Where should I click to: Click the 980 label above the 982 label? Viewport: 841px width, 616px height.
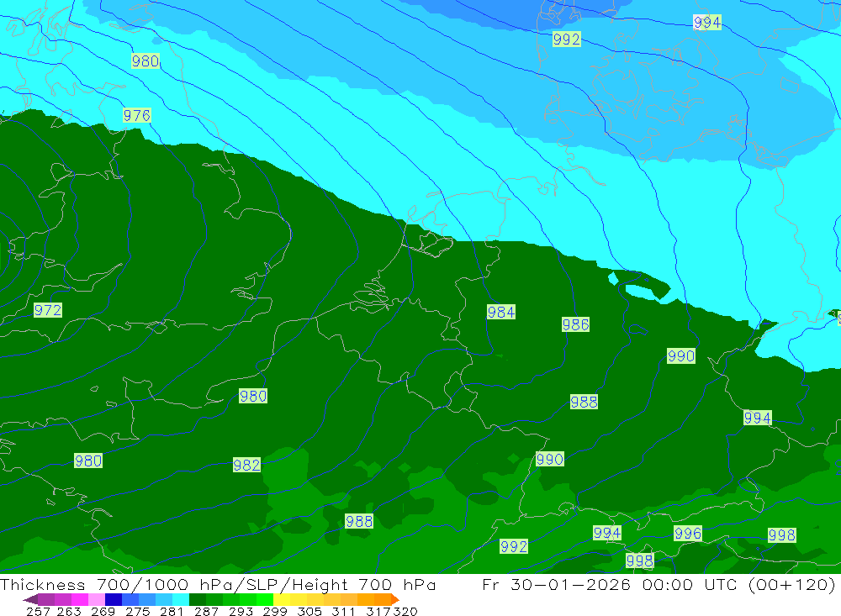click(x=253, y=396)
